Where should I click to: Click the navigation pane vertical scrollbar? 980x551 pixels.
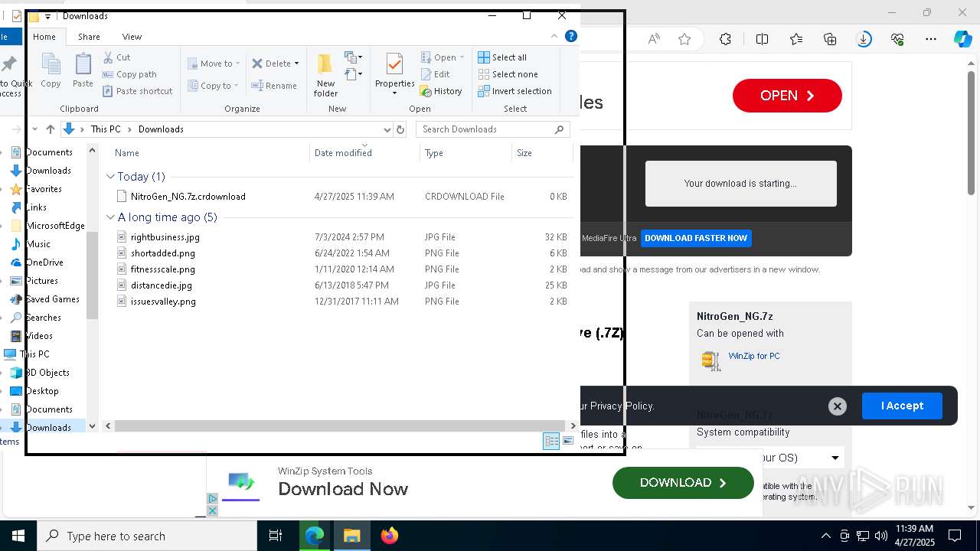coord(92,275)
